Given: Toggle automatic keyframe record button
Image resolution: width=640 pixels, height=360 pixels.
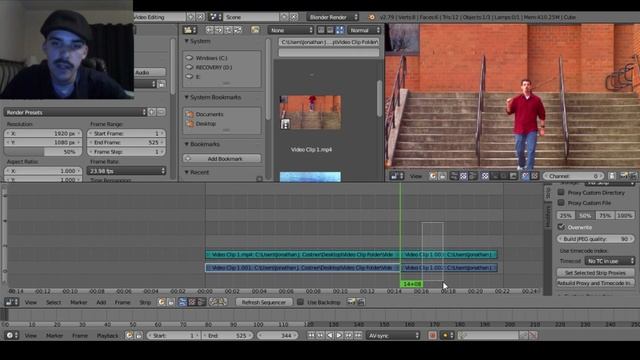Looking at the screenshot, I should (x=433, y=336).
